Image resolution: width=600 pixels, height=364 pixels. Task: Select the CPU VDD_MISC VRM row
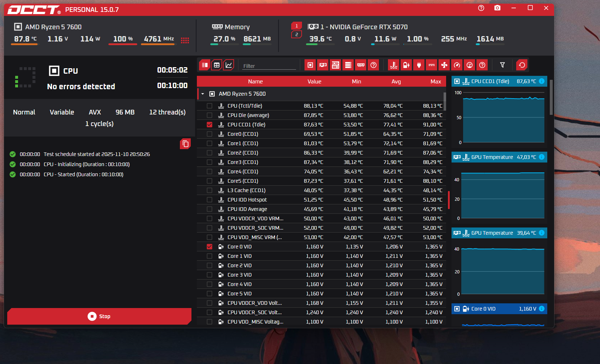tap(321, 237)
